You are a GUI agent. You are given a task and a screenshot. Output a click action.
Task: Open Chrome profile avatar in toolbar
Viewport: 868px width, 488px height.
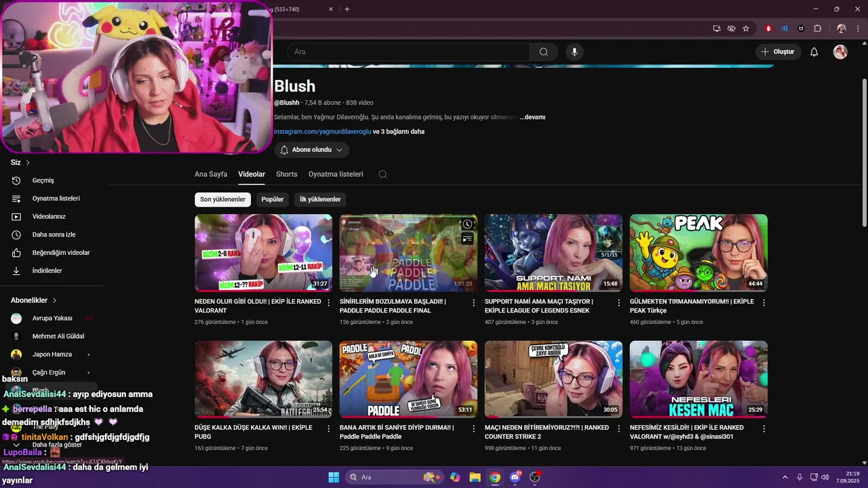pos(842,28)
